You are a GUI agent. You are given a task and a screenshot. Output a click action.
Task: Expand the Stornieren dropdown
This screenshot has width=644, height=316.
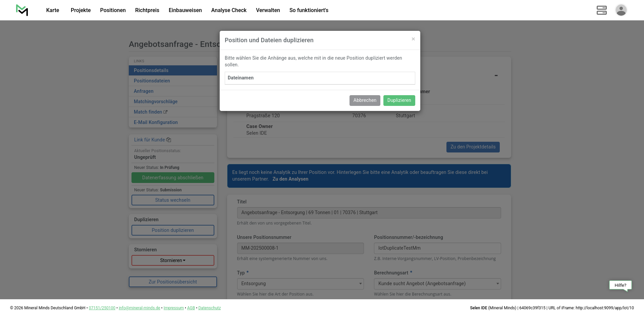click(x=173, y=260)
